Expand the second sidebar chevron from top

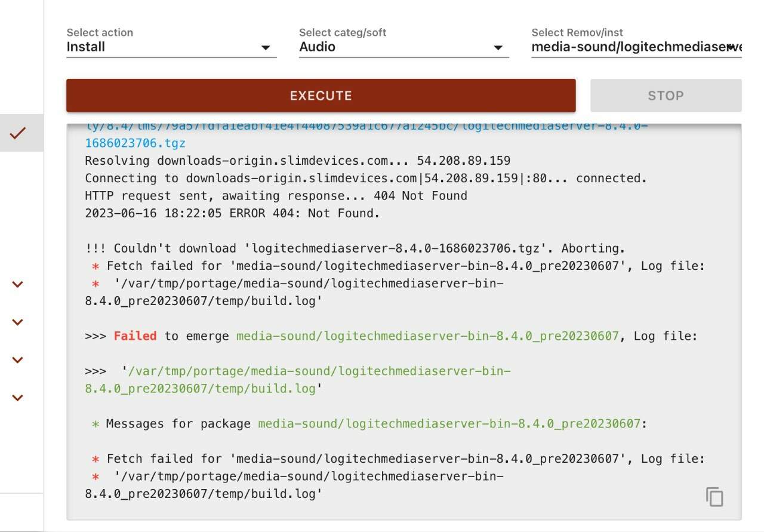18,322
